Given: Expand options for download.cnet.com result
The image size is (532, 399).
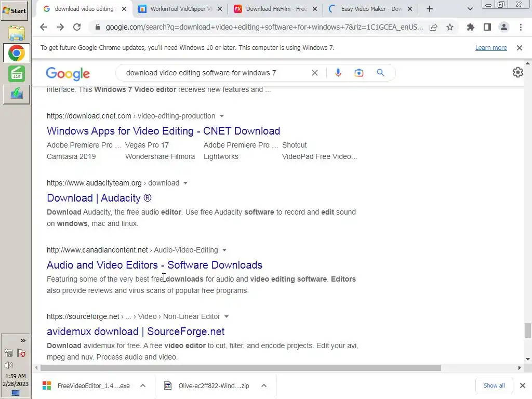Looking at the screenshot, I should coord(222,116).
